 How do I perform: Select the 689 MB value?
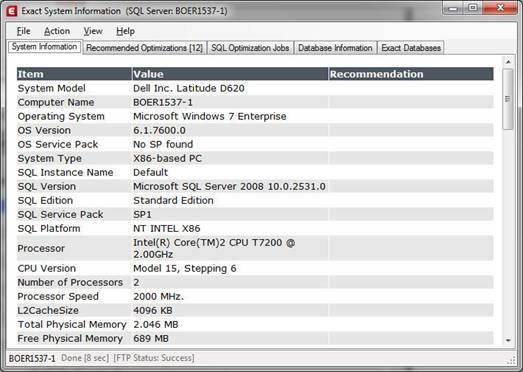[x=151, y=339]
